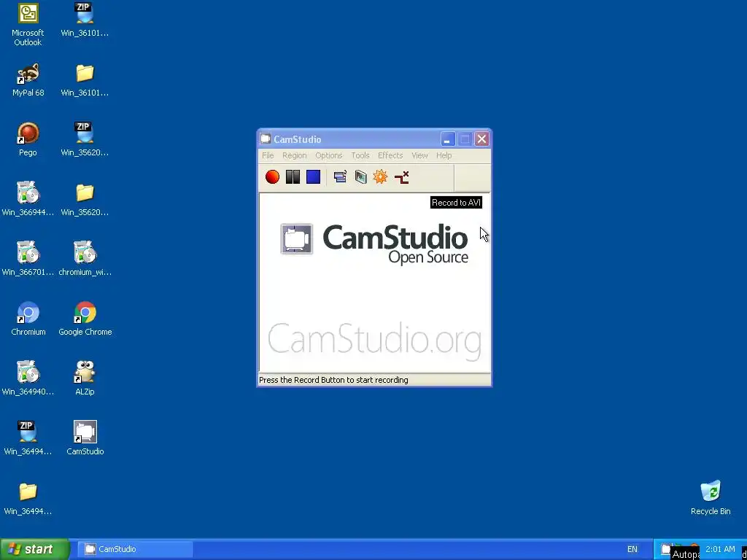Select the Win_366701 installer icon
The image size is (747, 560).
coord(28,259)
